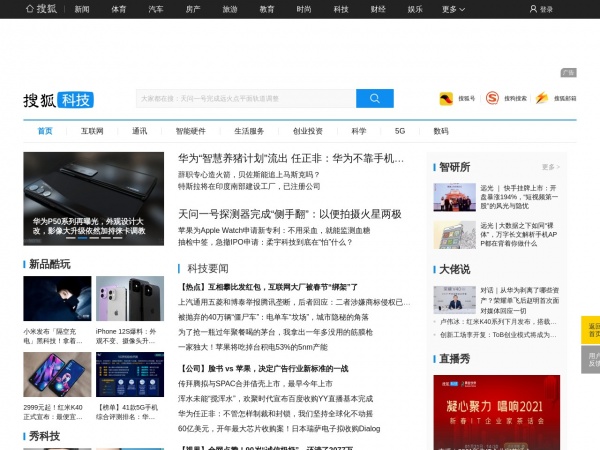The width and height of the screenshot is (600, 450).
Task: Open 【热点】互相攀比发红包 article
Action: 268,287
